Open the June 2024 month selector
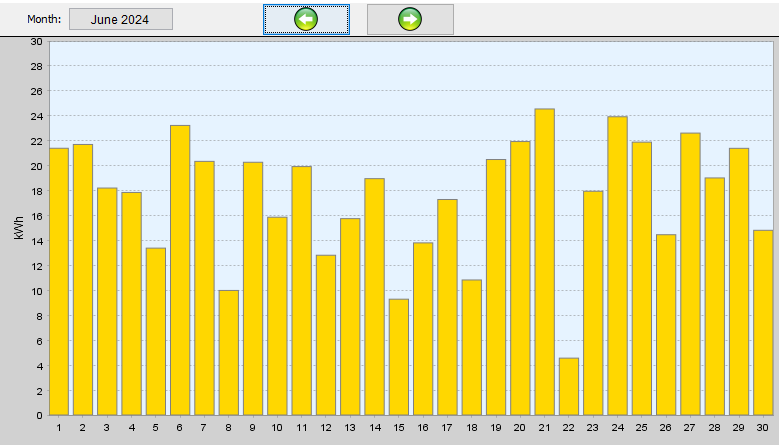779x445 pixels. point(121,19)
